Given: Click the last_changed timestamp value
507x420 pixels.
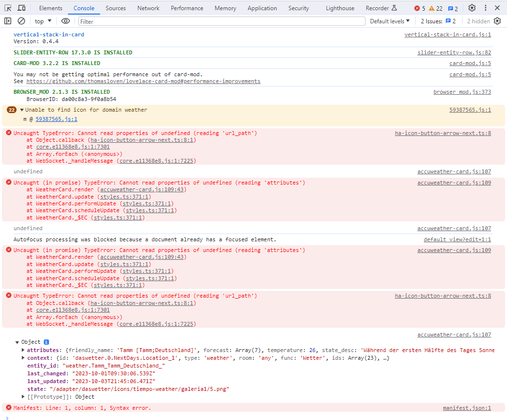Looking at the screenshot, I should pos(113,373).
